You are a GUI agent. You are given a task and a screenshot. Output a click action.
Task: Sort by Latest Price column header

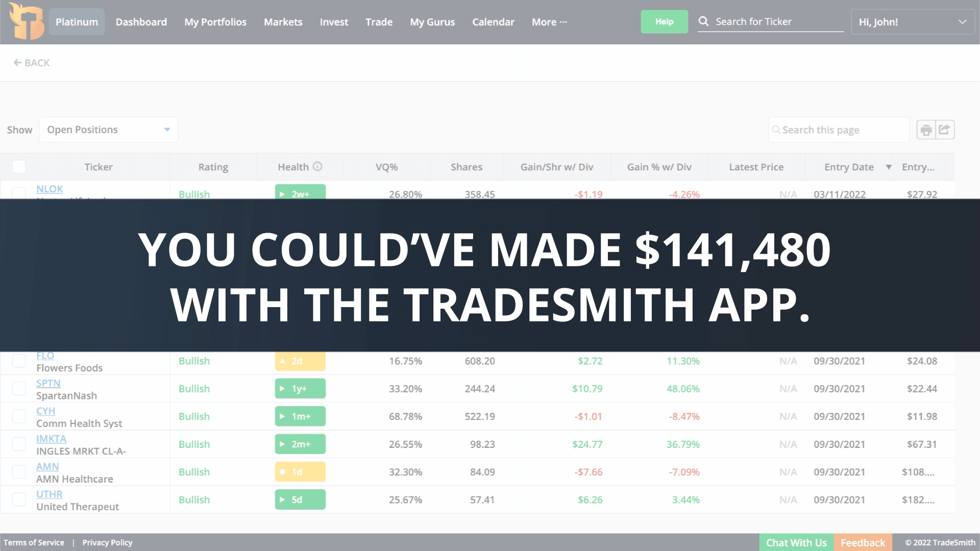756,167
